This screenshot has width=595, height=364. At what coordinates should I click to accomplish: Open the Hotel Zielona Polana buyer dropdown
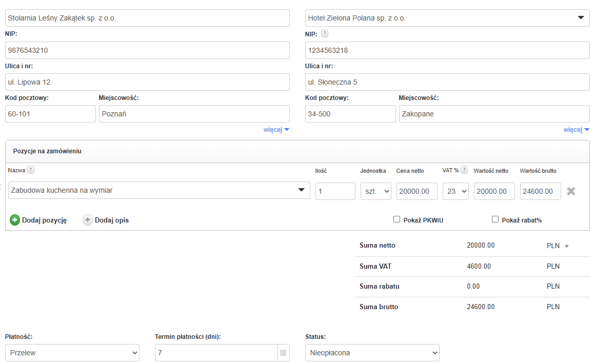coord(581,18)
